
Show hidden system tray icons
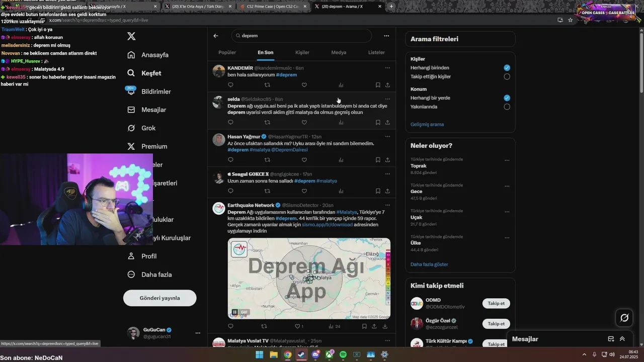click(x=584, y=354)
